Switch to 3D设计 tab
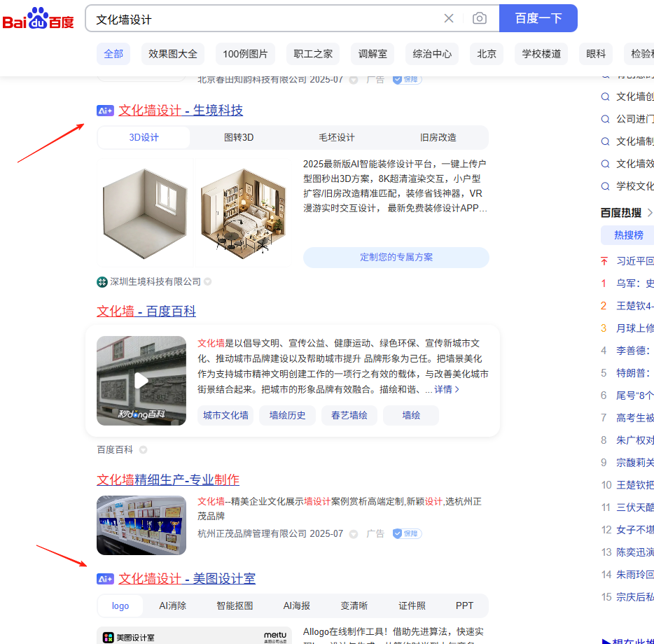Viewport: 654px width, 644px height. point(144,138)
